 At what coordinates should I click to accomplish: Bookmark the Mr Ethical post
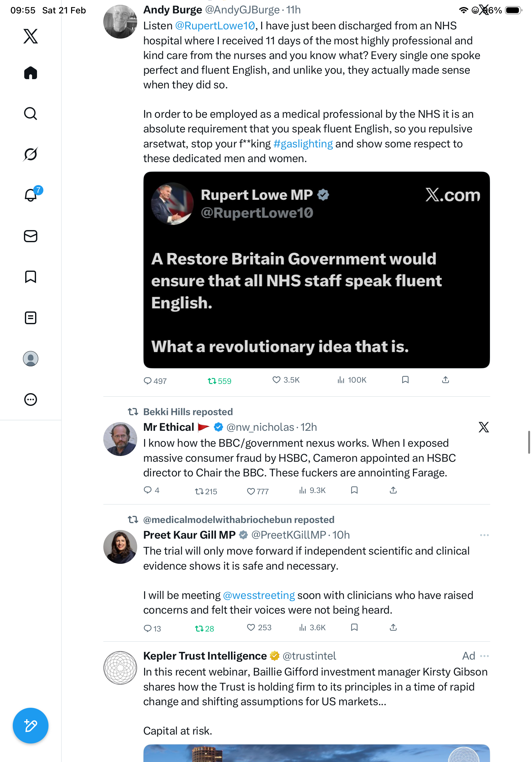click(x=354, y=490)
